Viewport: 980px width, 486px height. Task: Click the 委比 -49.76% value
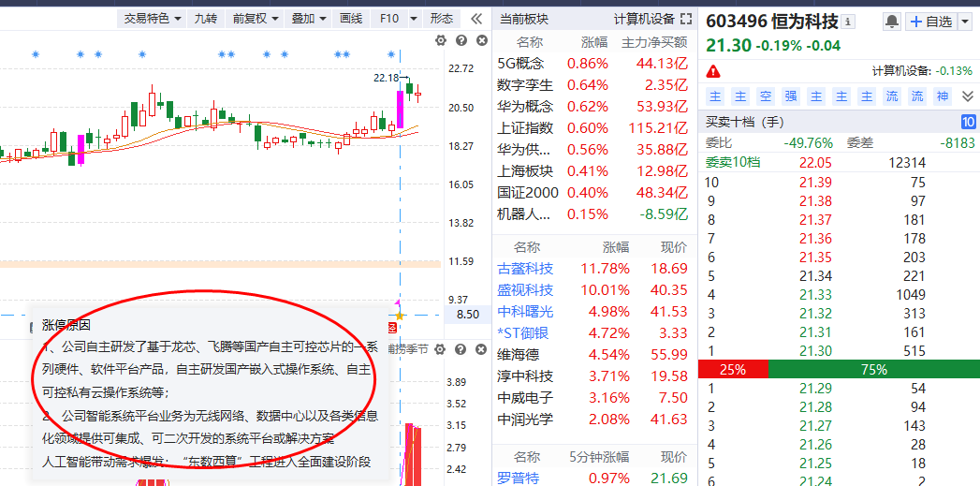[x=809, y=142]
